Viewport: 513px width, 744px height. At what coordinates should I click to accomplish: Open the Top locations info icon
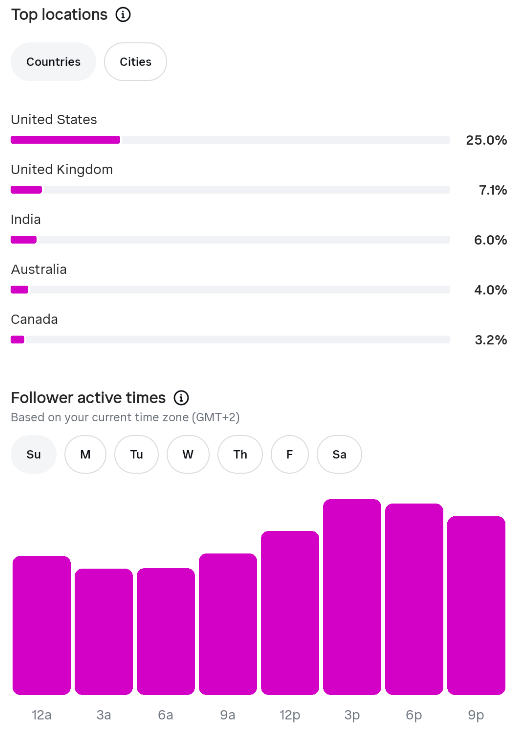click(123, 15)
